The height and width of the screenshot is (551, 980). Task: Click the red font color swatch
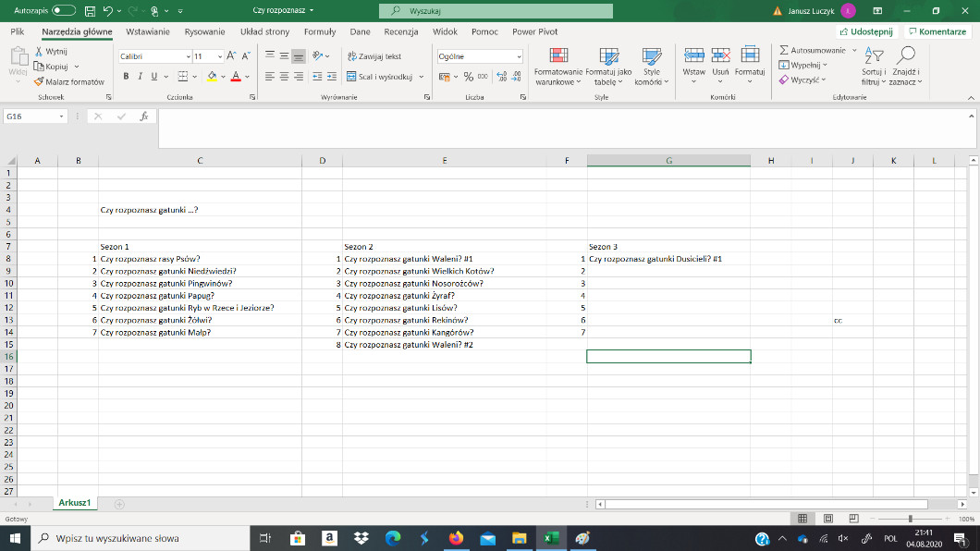pyautogui.click(x=235, y=77)
